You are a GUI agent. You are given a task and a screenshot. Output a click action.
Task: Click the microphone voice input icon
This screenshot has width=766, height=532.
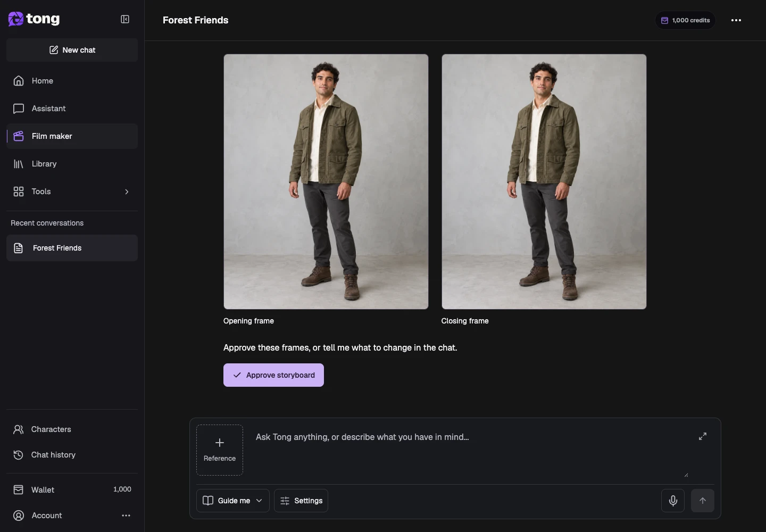click(x=673, y=501)
